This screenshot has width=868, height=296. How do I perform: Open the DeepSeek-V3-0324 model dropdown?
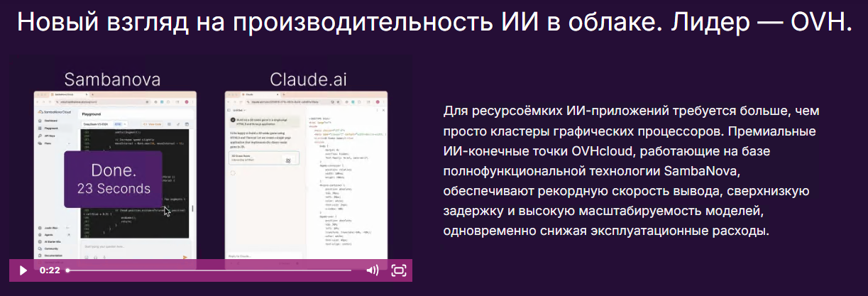pyautogui.click(x=103, y=124)
